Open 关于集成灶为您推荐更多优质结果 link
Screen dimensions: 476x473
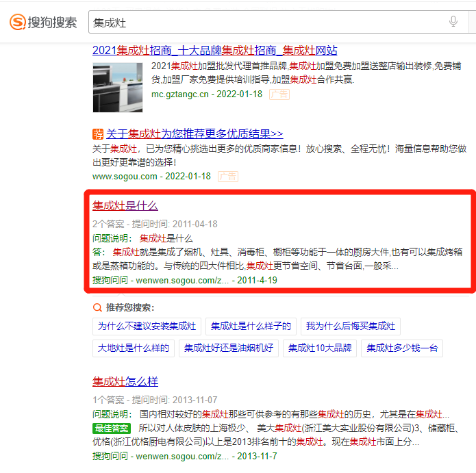(195, 133)
